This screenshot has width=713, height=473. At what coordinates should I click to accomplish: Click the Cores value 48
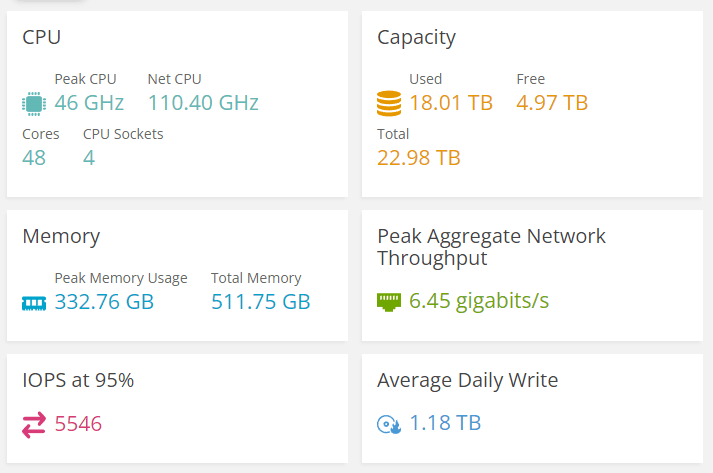(x=34, y=157)
